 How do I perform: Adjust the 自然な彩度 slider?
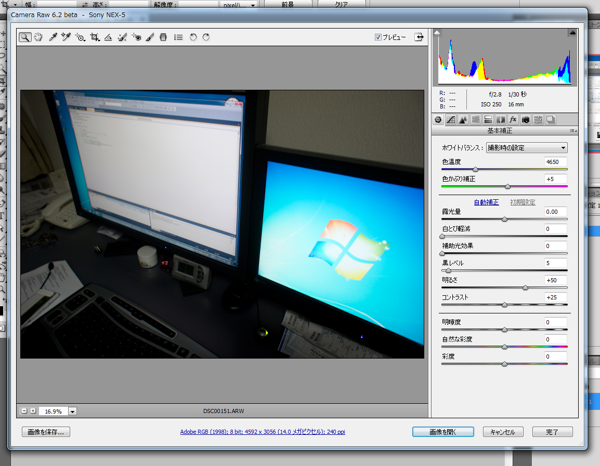(504, 347)
